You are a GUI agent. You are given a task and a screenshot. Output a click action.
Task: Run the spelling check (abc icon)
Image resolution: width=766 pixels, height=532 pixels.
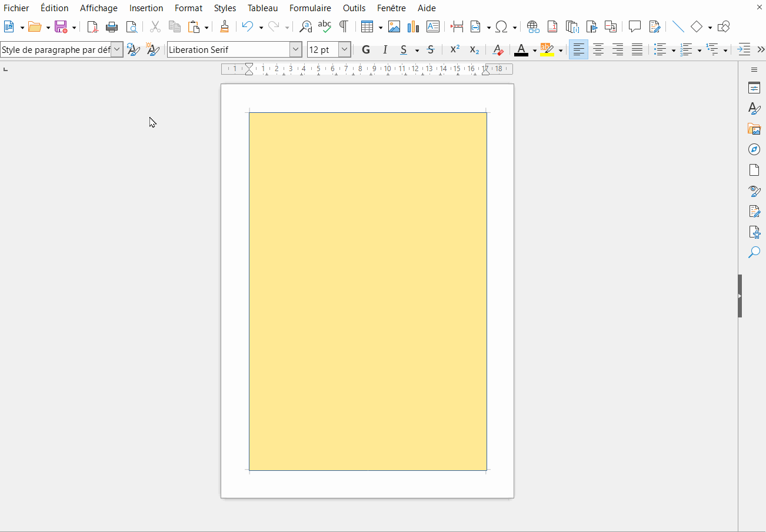(324, 26)
